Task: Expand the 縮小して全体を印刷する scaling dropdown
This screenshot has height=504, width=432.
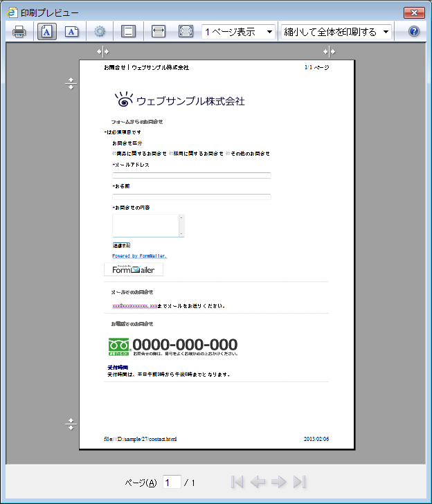Action: pos(336,32)
